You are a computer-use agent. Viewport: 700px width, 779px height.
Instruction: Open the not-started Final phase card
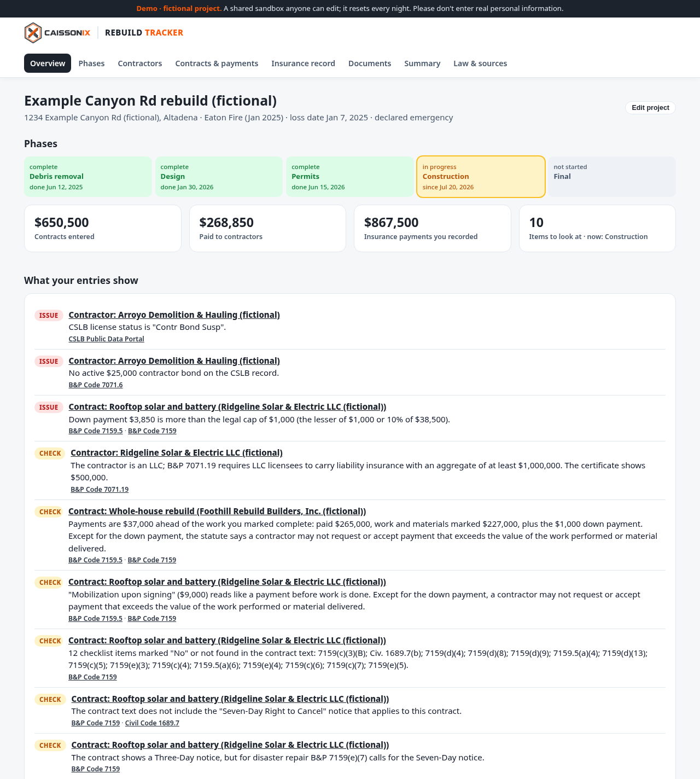(612, 177)
